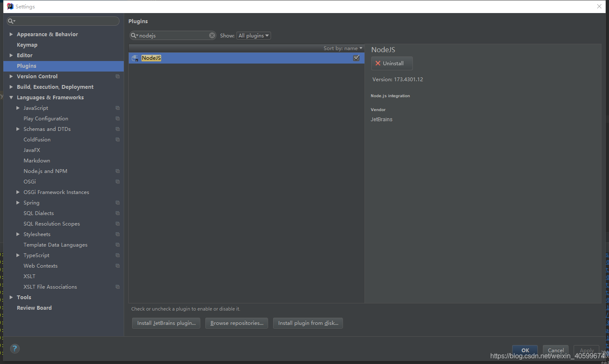Expand Appearance & Behavior section
Image resolution: width=609 pixels, height=364 pixels.
[x=11, y=34]
